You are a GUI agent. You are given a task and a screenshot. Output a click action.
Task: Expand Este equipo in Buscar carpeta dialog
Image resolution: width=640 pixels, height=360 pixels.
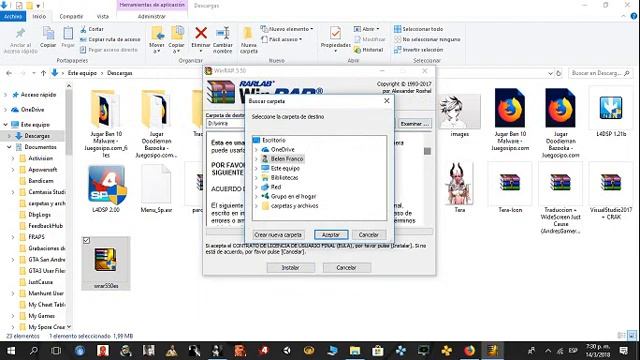(256, 169)
